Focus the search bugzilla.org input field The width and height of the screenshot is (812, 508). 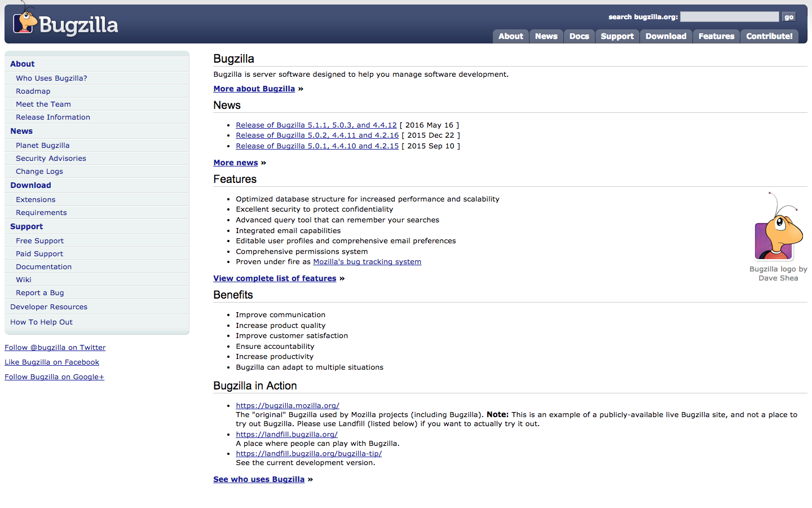point(730,17)
